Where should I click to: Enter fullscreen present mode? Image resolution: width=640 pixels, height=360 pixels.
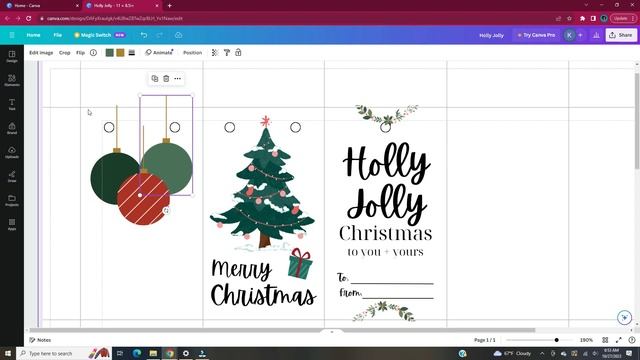[619, 340]
